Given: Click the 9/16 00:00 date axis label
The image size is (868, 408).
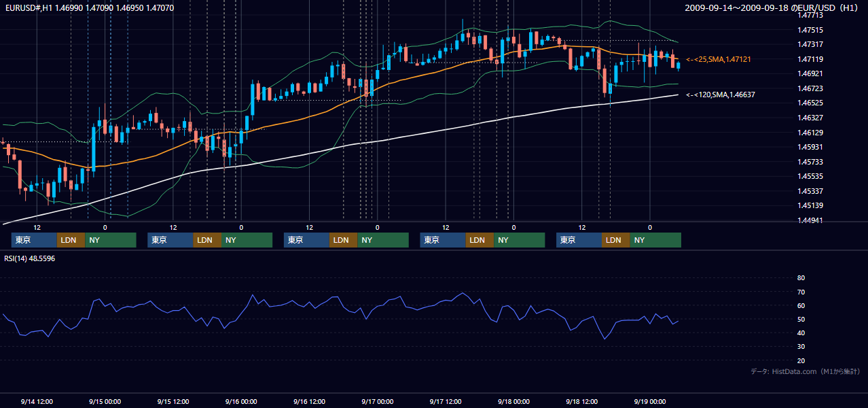Looking at the screenshot, I should point(241,402).
